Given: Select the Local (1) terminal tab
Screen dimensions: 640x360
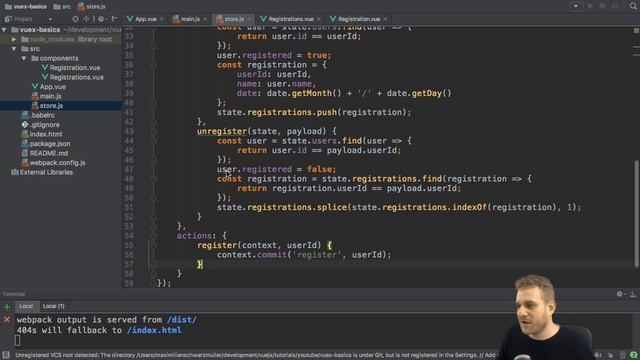Looking at the screenshot, I should [x=53, y=306].
